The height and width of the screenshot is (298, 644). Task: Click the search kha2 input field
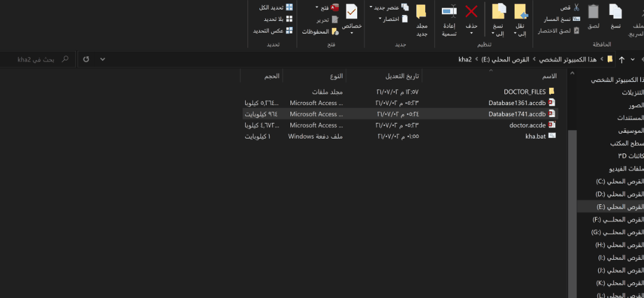[x=36, y=60]
